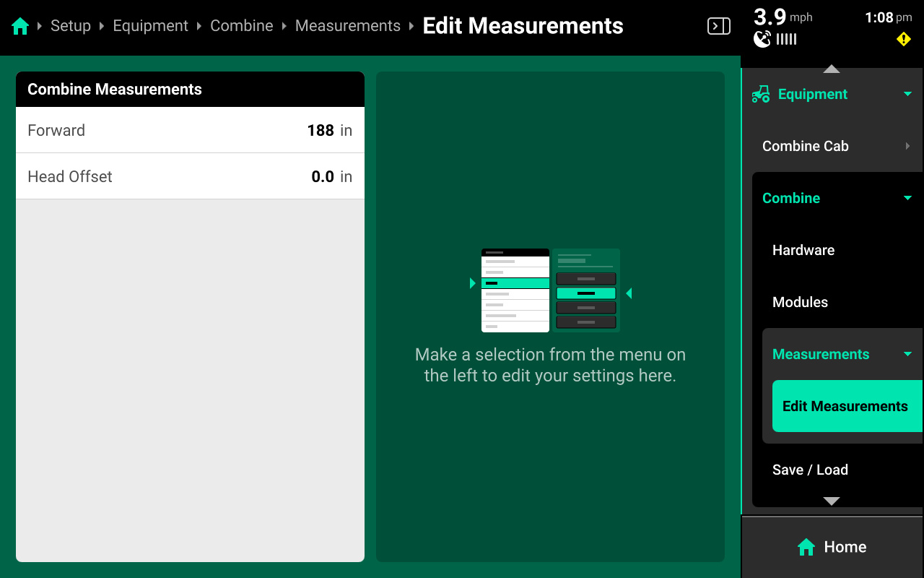Edit the Forward measurement row

pos(190,131)
